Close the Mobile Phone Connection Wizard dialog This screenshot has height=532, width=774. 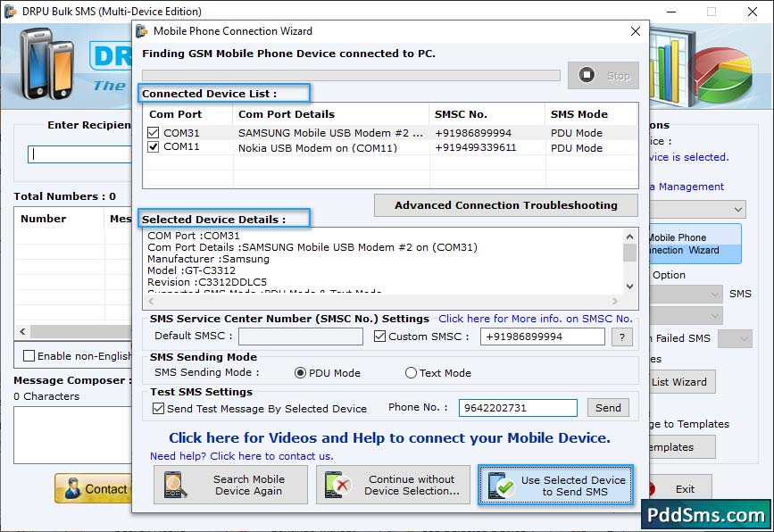coord(636,31)
